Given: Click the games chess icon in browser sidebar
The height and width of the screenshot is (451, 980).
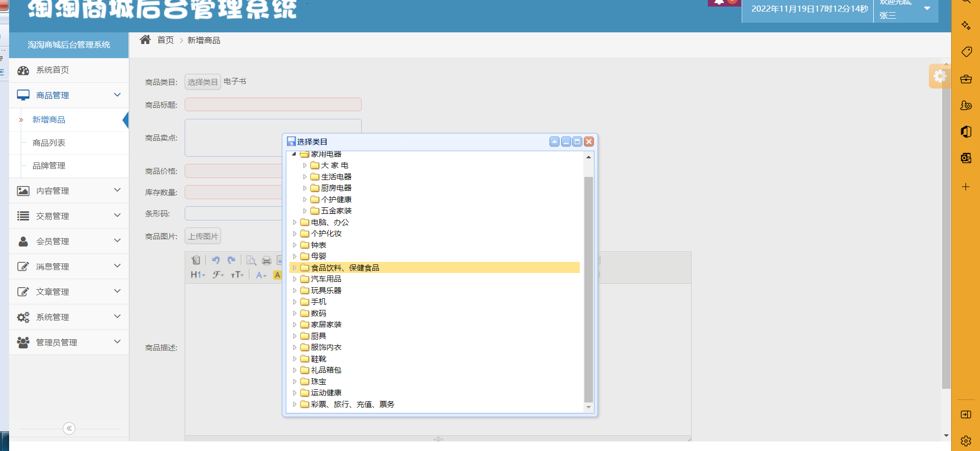Looking at the screenshot, I should [x=966, y=105].
